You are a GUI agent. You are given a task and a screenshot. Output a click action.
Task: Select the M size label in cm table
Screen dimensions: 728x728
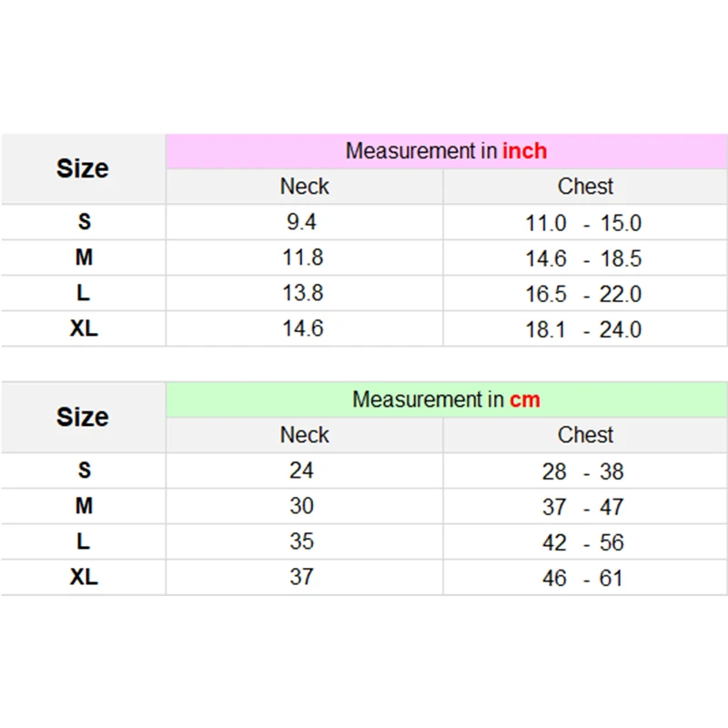[x=84, y=506]
